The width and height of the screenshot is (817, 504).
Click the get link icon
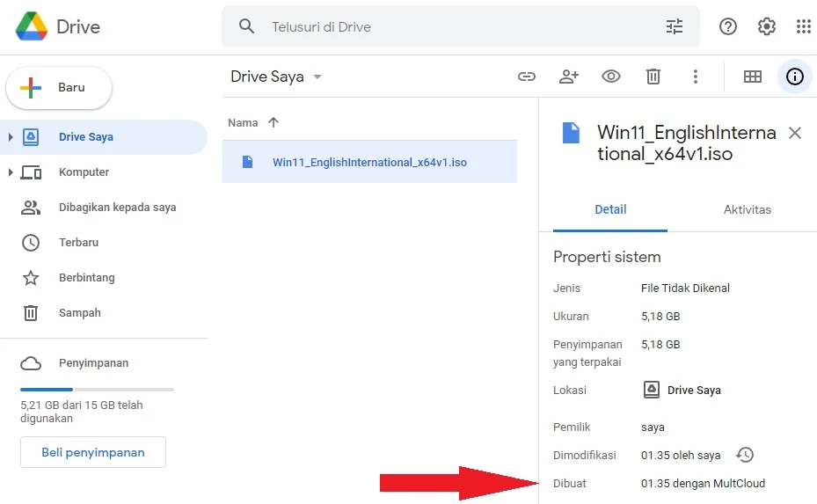coord(526,77)
